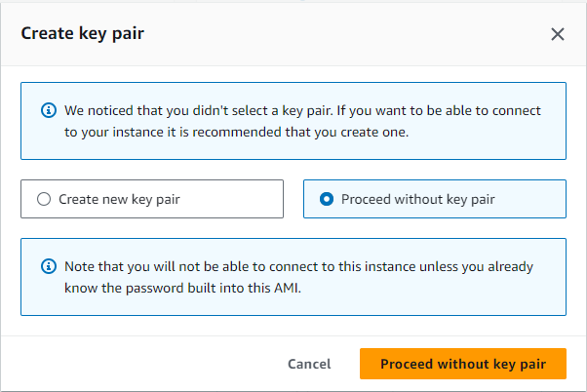Click the info icon beside "We noticed" notice
Viewport: 587px width, 392px height.
pos(49,110)
